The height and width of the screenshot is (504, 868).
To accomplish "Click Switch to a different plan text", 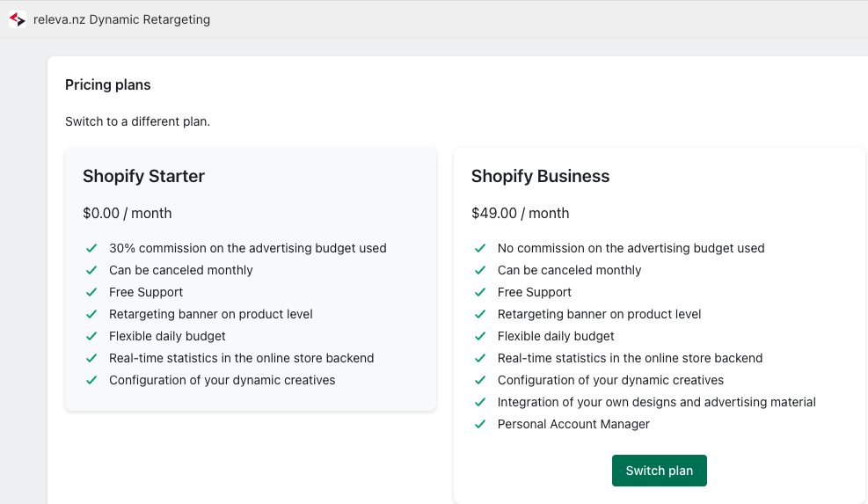I will click(137, 121).
